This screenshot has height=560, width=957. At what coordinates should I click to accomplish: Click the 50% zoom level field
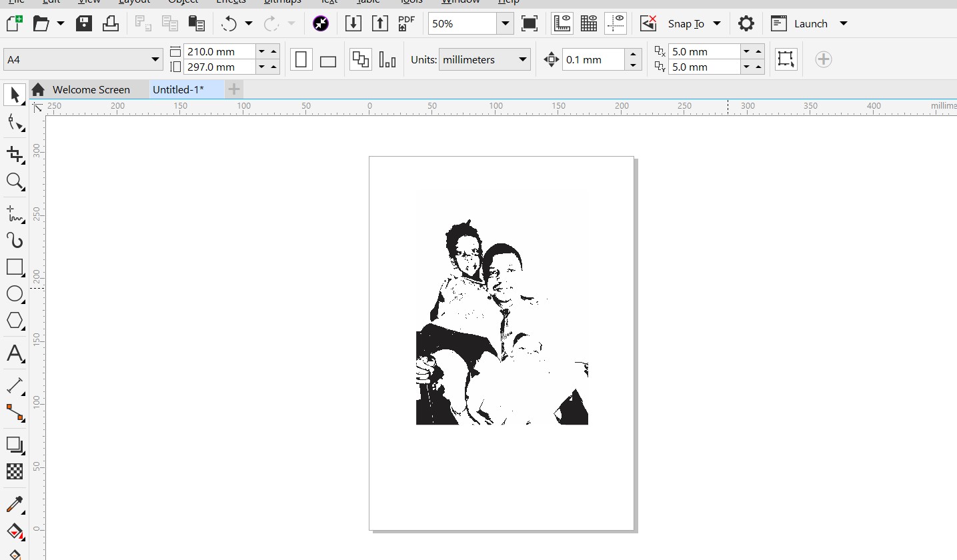click(x=463, y=24)
